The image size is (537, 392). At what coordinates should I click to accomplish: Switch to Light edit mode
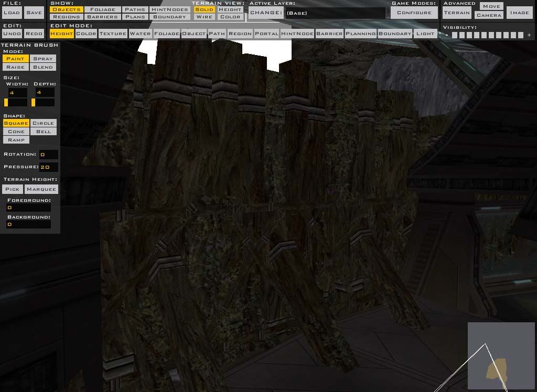point(425,34)
